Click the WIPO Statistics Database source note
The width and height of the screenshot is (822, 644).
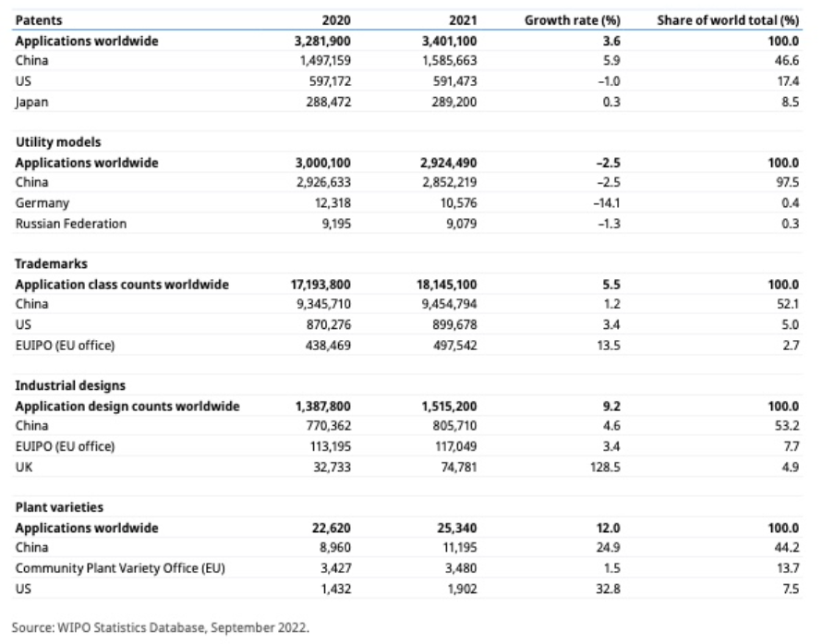tap(161, 627)
